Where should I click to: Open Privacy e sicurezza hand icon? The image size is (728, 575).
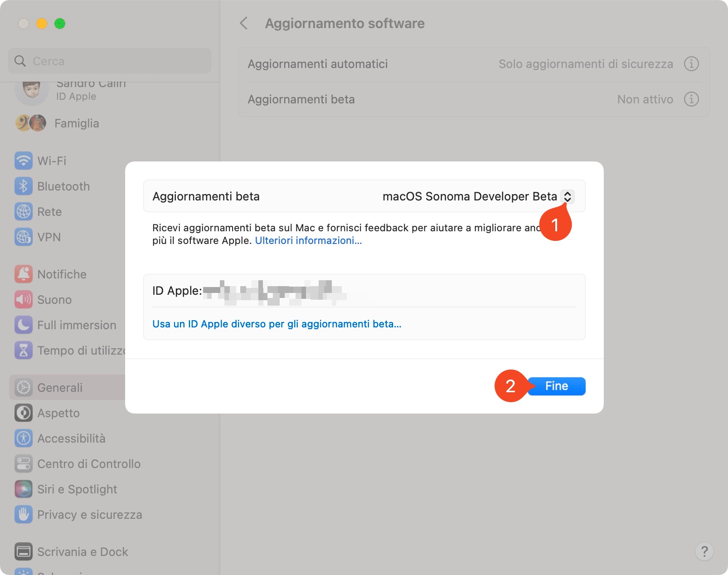pos(24,514)
